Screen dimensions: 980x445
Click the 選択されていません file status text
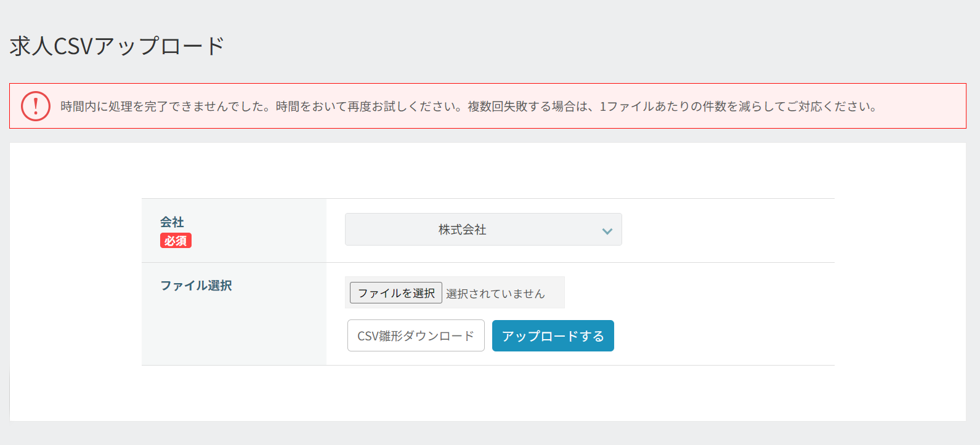pyautogui.click(x=495, y=294)
